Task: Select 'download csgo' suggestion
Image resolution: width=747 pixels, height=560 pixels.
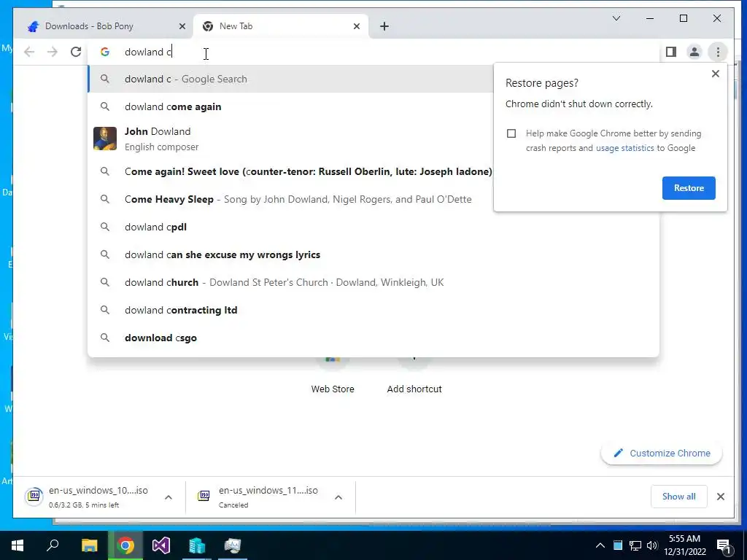Action: coord(373,338)
